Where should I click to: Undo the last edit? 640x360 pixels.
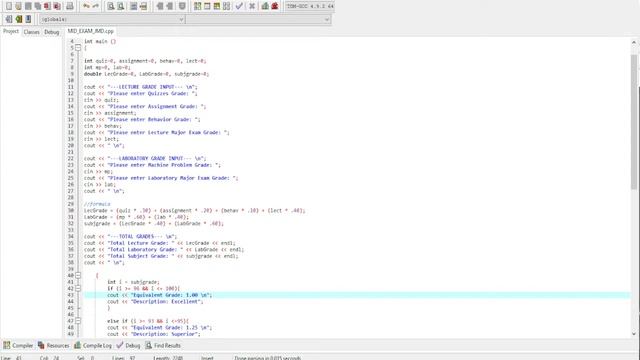(x=86, y=6)
